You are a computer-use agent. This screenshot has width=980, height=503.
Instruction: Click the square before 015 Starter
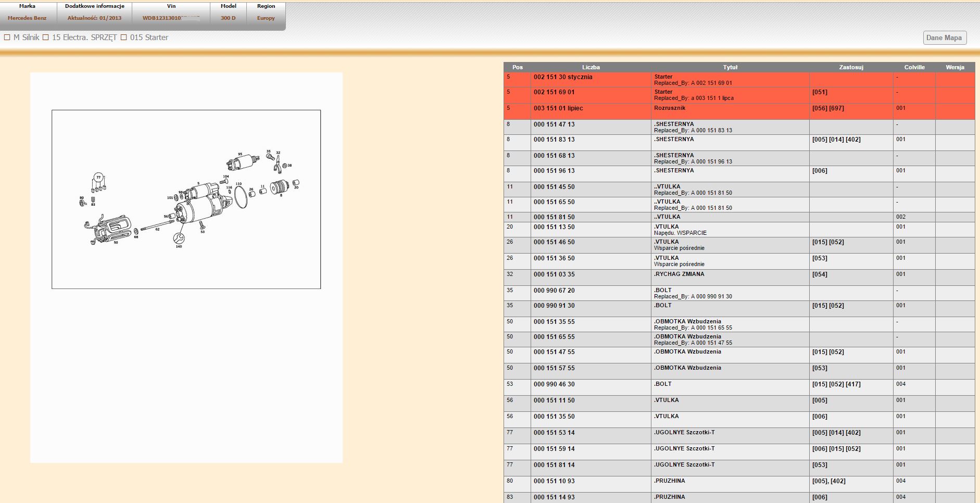124,37
